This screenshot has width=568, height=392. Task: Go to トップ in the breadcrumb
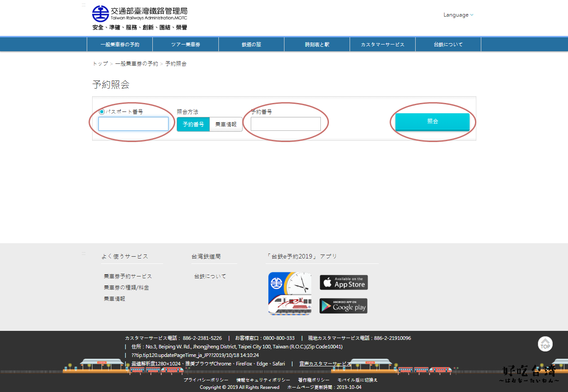click(100, 64)
